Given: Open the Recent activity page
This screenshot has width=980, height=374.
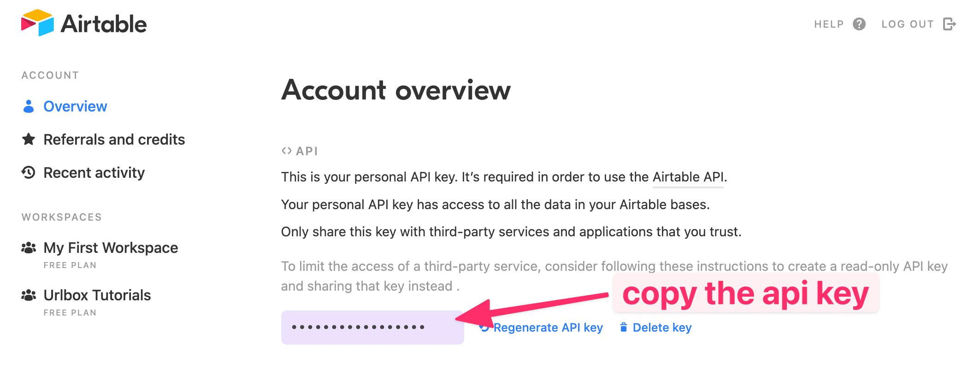Looking at the screenshot, I should 94,173.
